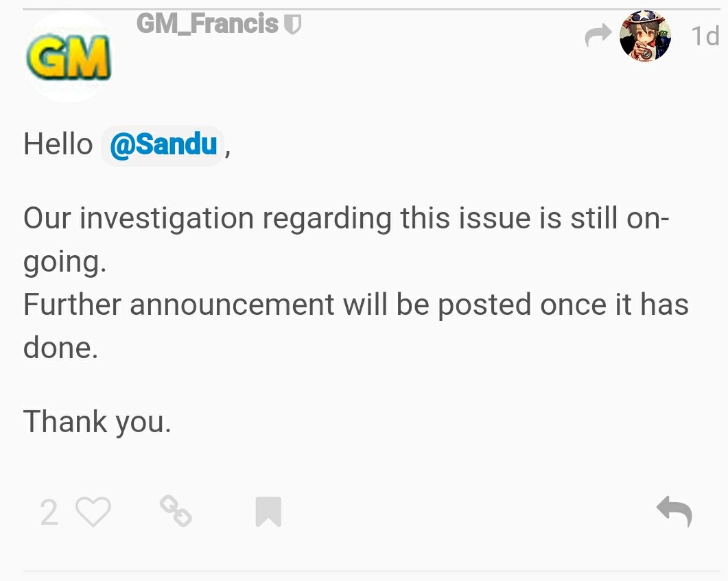Reply to the post using arrow icon
This screenshot has width=728, height=581.
[x=674, y=512]
